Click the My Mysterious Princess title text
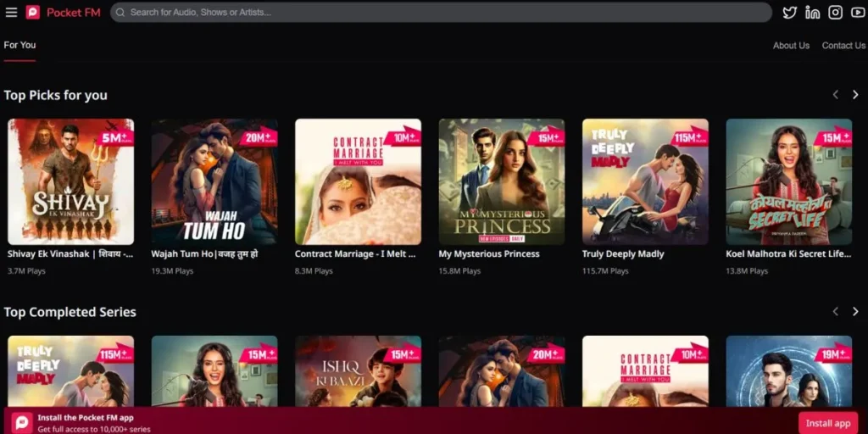The image size is (868, 434). [x=489, y=254]
